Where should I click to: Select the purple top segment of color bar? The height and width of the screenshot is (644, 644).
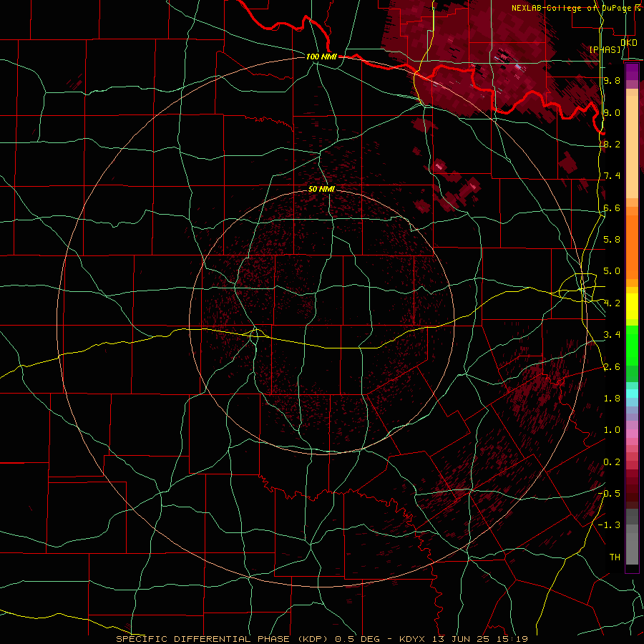(x=632, y=72)
